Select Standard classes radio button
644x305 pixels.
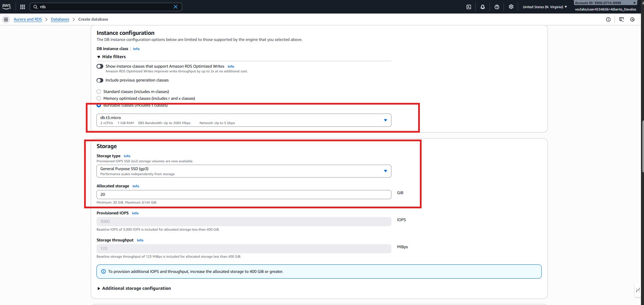click(99, 92)
